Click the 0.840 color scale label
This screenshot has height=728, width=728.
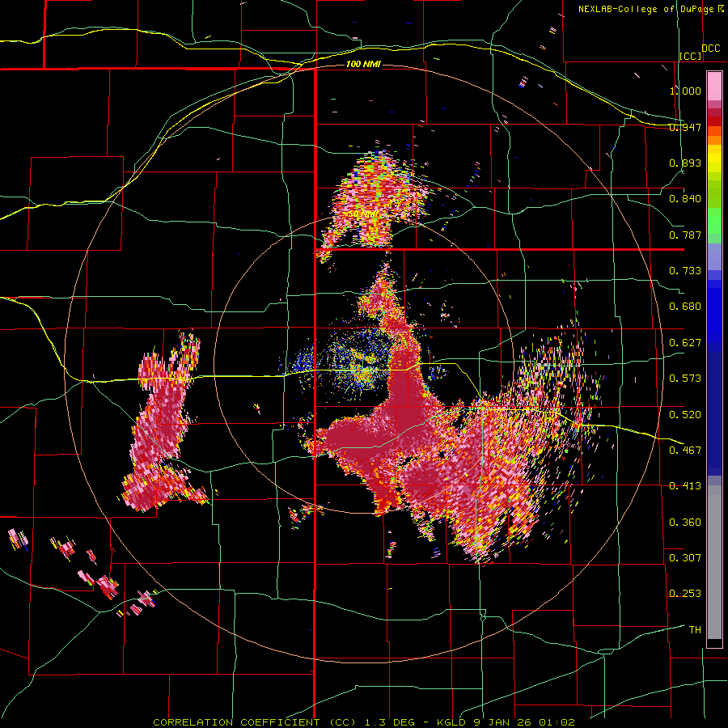click(685, 199)
